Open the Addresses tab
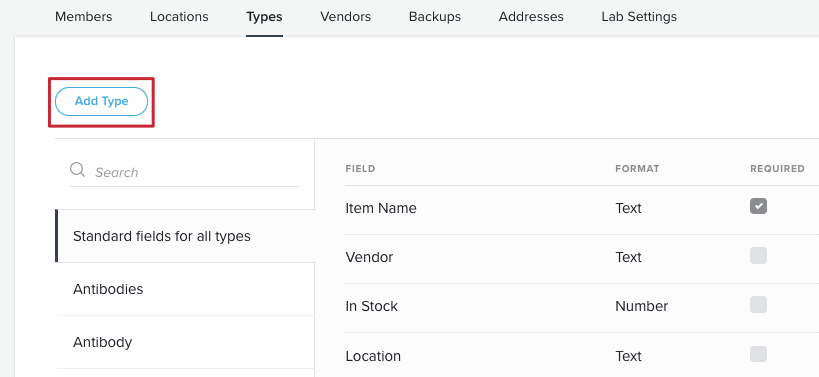The image size is (819, 377). (531, 17)
